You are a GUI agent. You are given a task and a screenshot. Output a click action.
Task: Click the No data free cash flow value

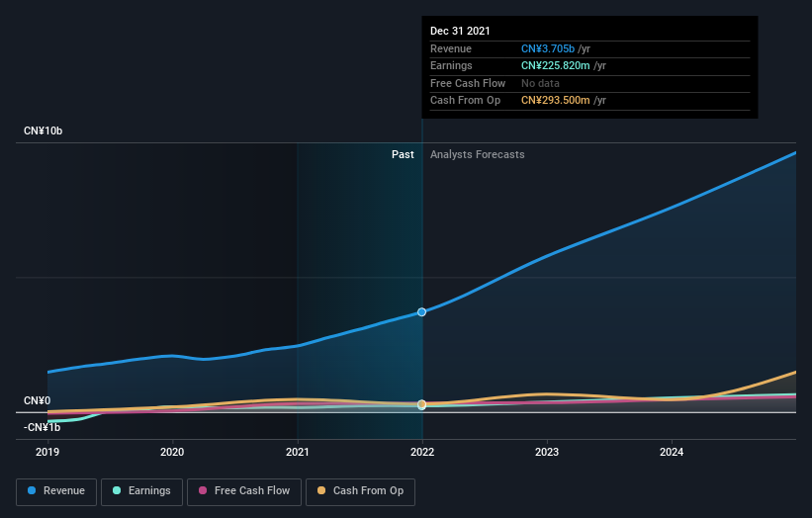coord(540,83)
